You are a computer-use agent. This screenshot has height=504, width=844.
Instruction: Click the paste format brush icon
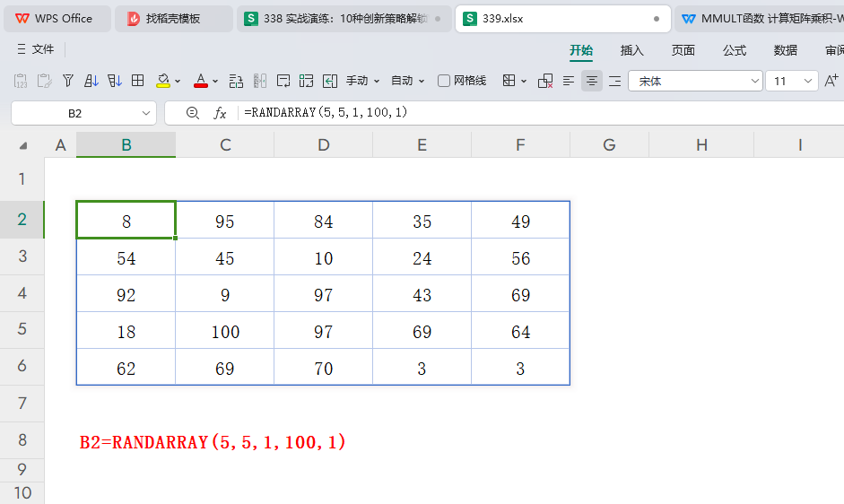tap(45, 81)
